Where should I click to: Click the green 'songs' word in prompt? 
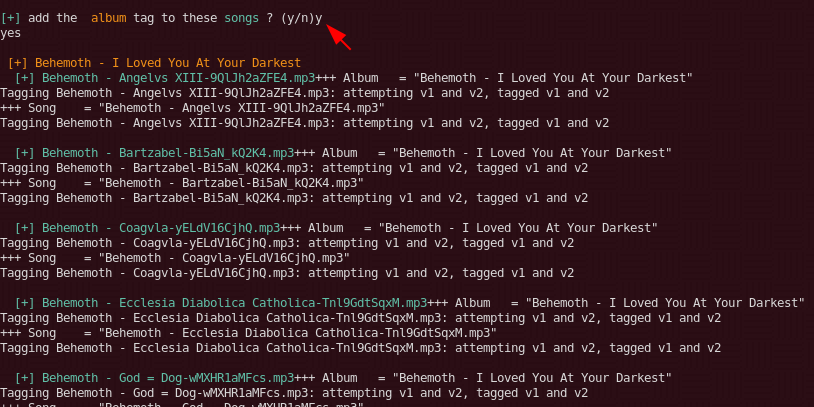[241, 18]
